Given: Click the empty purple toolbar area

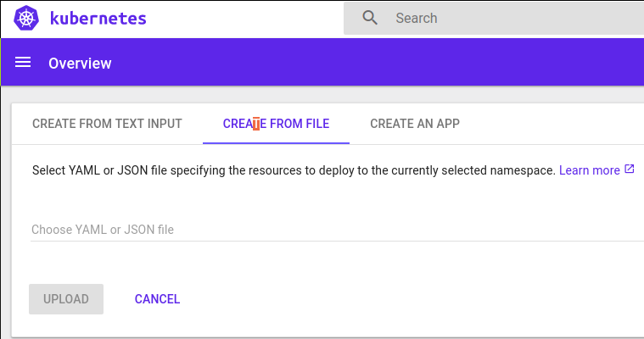Looking at the screenshot, I should tap(382, 64).
